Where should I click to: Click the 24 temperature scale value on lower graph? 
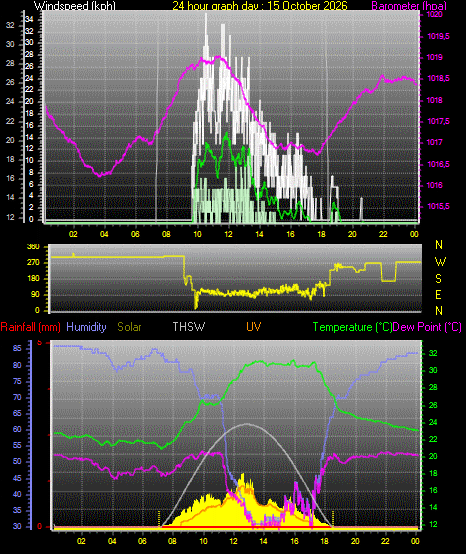point(433,422)
